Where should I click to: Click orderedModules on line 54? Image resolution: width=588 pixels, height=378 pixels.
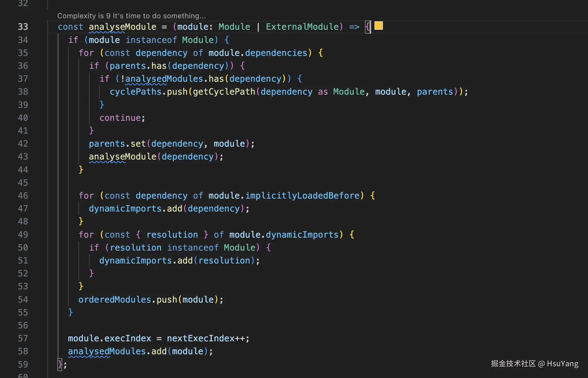coord(114,300)
